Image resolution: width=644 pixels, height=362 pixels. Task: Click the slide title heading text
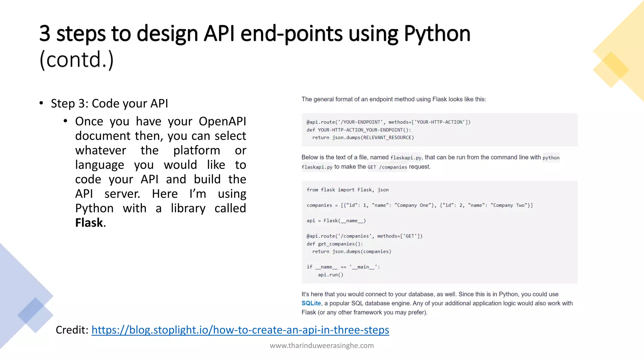[x=254, y=34]
